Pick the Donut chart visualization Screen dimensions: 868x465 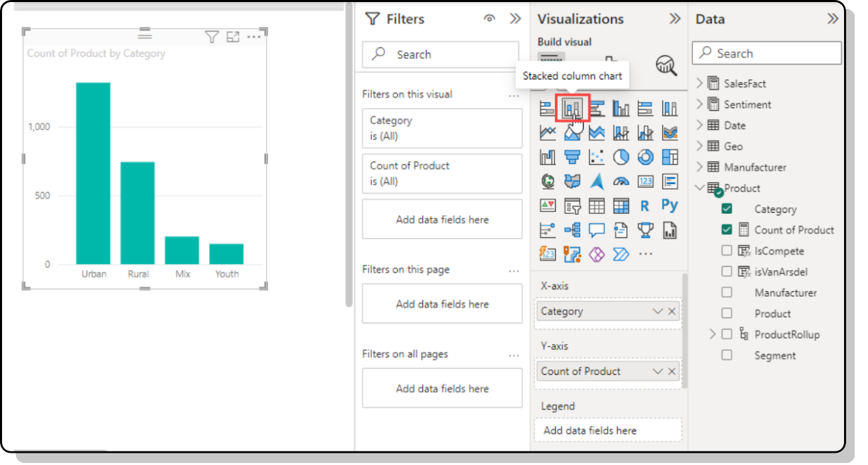click(x=645, y=157)
